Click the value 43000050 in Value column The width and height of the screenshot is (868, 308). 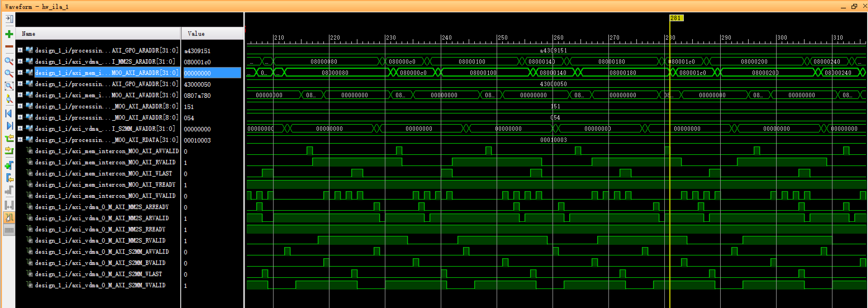pos(197,84)
